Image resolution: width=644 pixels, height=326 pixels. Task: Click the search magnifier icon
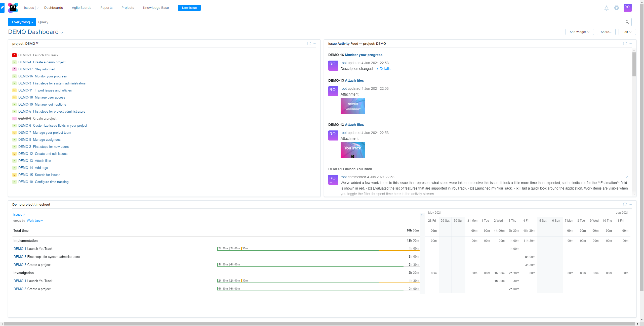[627, 22]
